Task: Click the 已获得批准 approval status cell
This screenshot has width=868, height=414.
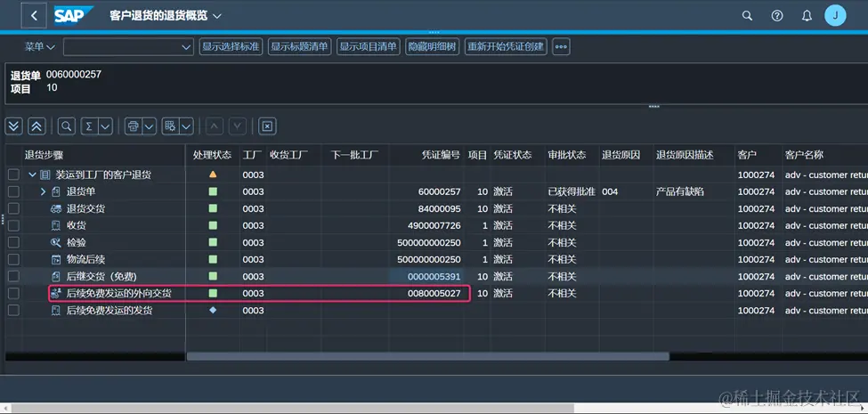Action: (572, 191)
